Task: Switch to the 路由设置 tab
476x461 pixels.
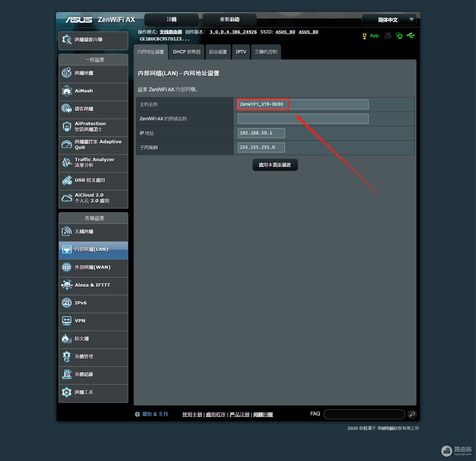Action: point(218,52)
